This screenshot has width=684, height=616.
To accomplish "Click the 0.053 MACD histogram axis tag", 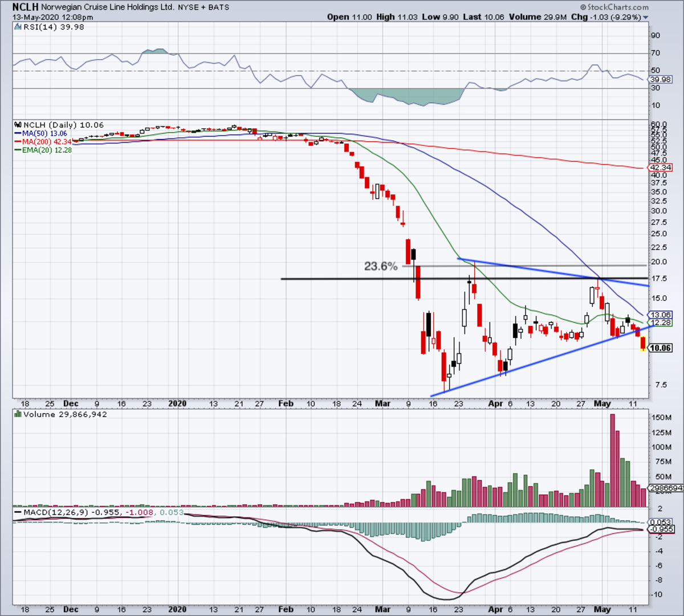I will tap(661, 522).
